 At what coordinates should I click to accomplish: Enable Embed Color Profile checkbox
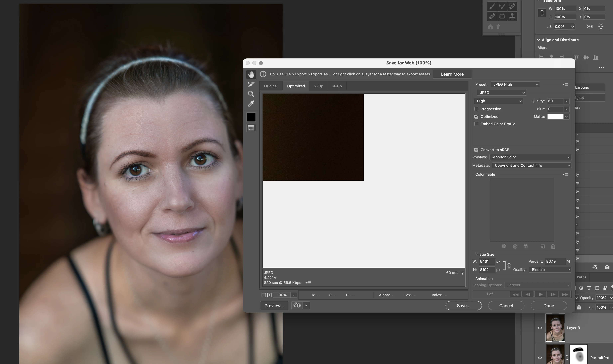pos(476,124)
